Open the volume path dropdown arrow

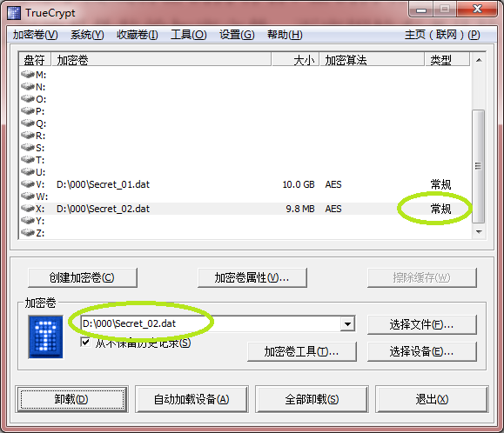click(347, 323)
